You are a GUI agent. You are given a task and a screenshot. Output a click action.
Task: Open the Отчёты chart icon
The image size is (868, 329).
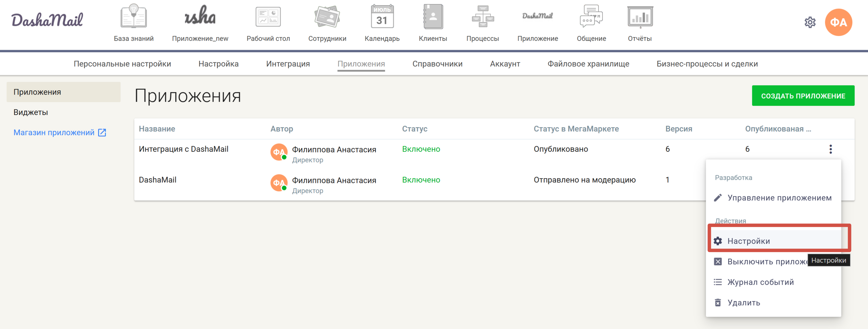(640, 17)
